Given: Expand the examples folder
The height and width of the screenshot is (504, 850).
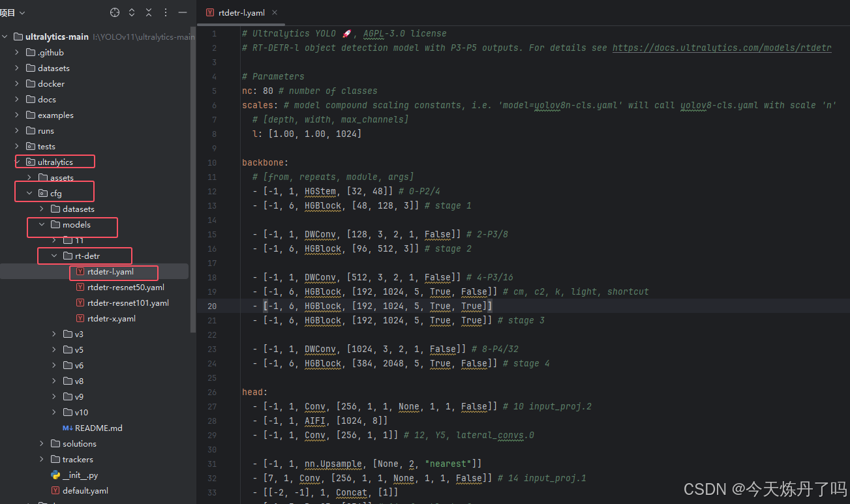Looking at the screenshot, I should pos(18,115).
